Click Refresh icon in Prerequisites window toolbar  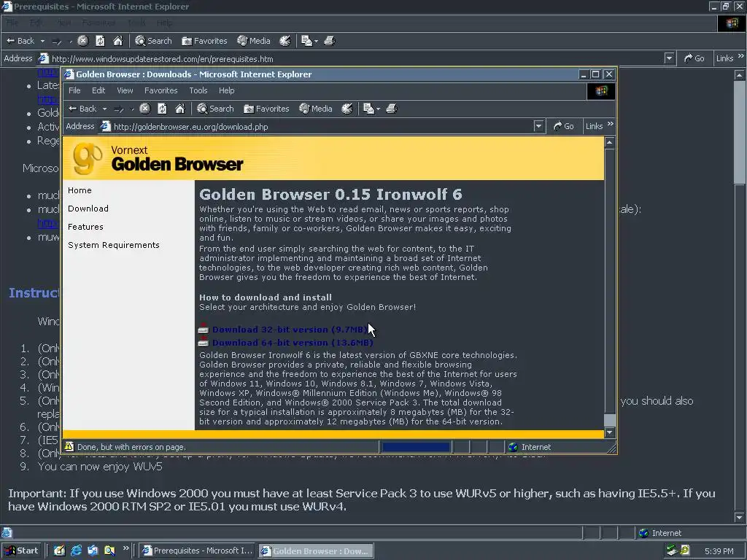coord(100,41)
